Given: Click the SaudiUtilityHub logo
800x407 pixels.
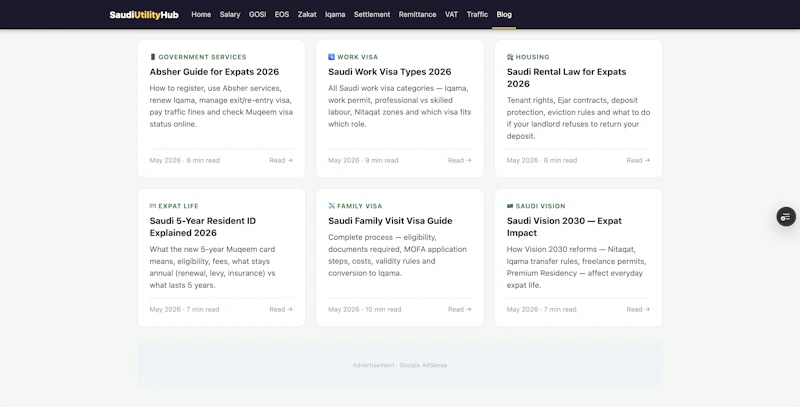Looking at the screenshot, I should click(144, 15).
